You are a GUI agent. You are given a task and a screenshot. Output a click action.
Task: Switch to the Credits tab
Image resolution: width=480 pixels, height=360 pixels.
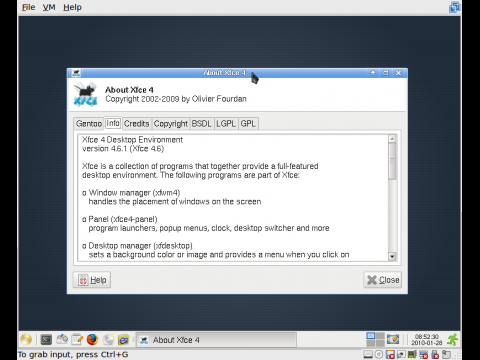click(x=136, y=124)
